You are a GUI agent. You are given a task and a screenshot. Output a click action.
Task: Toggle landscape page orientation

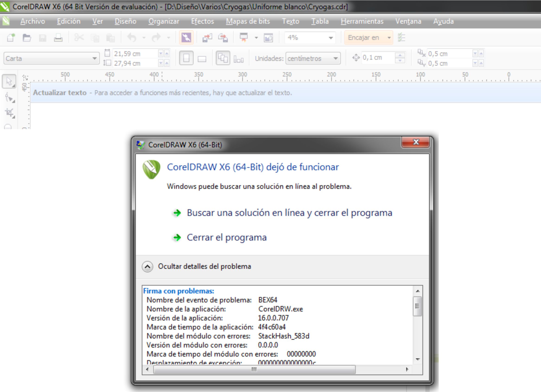(x=202, y=59)
